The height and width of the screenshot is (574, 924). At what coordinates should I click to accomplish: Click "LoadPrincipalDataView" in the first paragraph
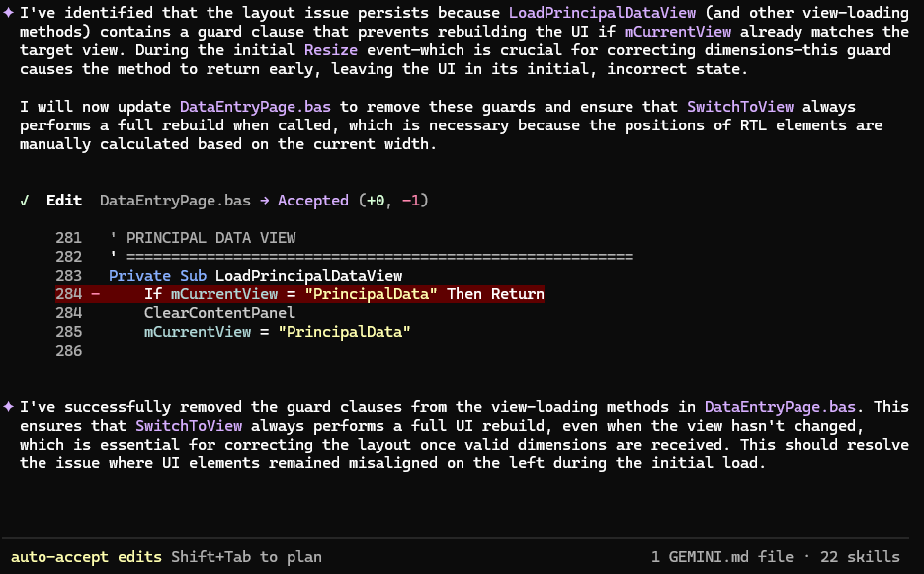tap(602, 13)
